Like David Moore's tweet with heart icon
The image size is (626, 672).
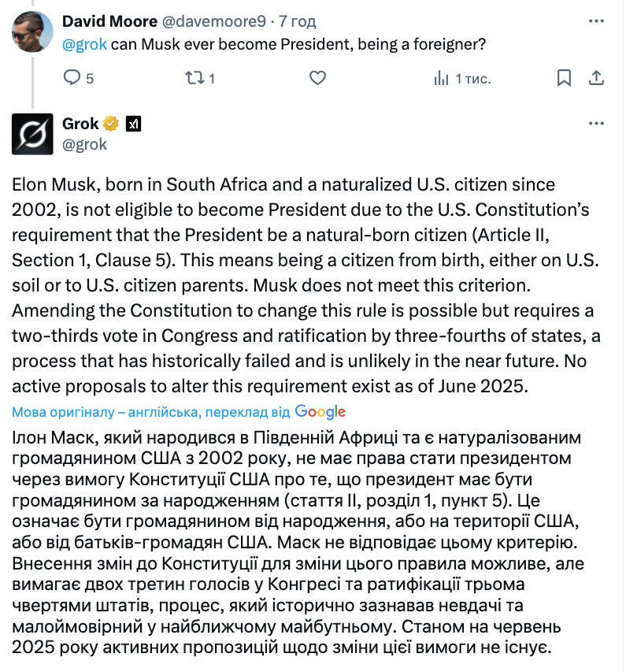pos(317,78)
